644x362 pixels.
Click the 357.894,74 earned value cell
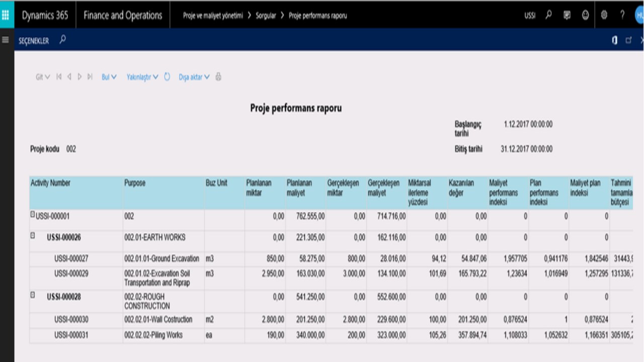[x=472, y=335]
